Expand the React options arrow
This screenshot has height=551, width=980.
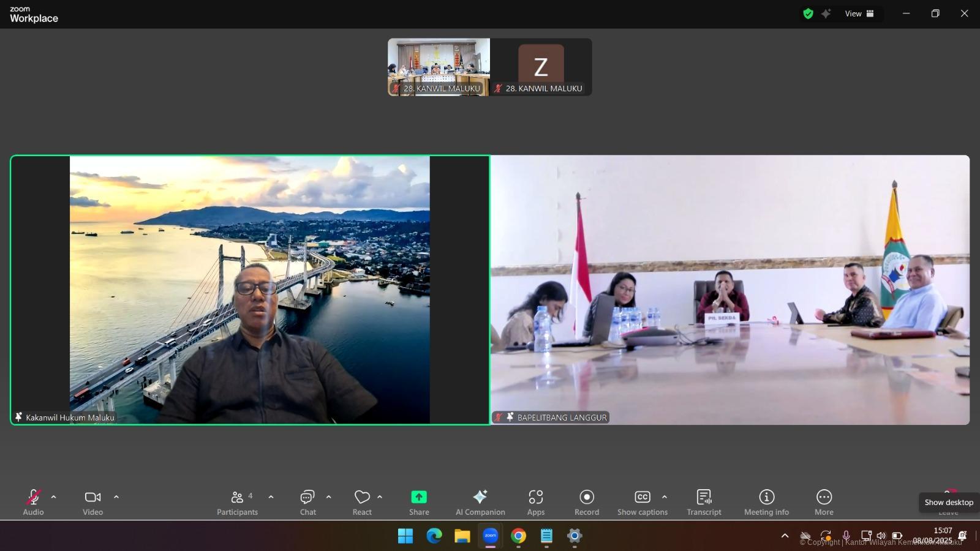click(380, 497)
